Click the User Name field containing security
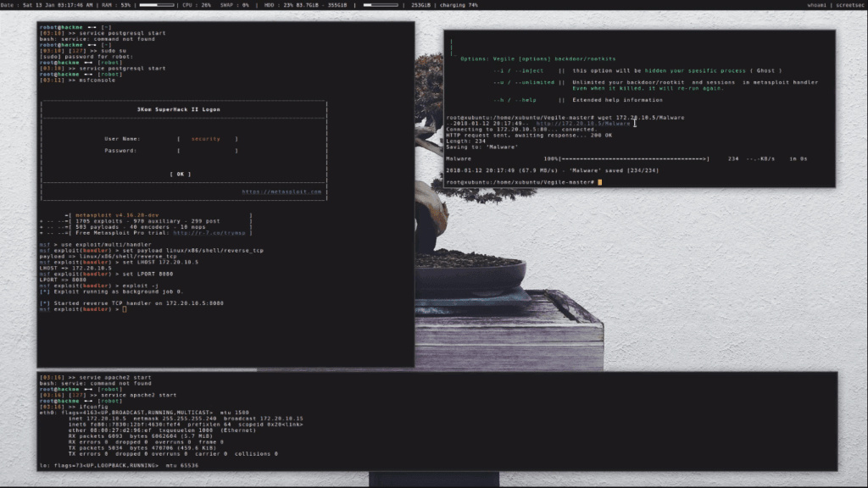This screenshot has width=868, height=488. (207, 138)
